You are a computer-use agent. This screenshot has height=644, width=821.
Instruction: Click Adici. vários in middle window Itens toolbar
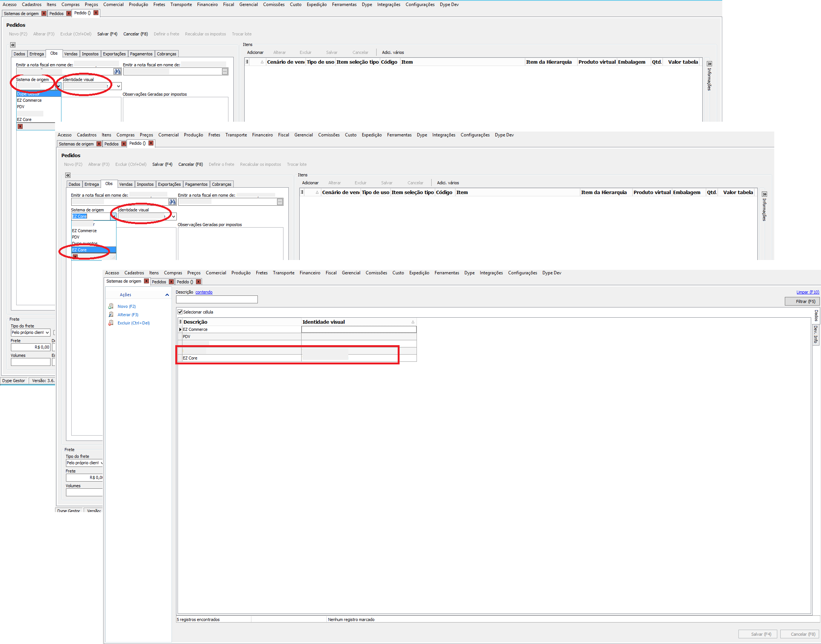(x=448, y=183)
